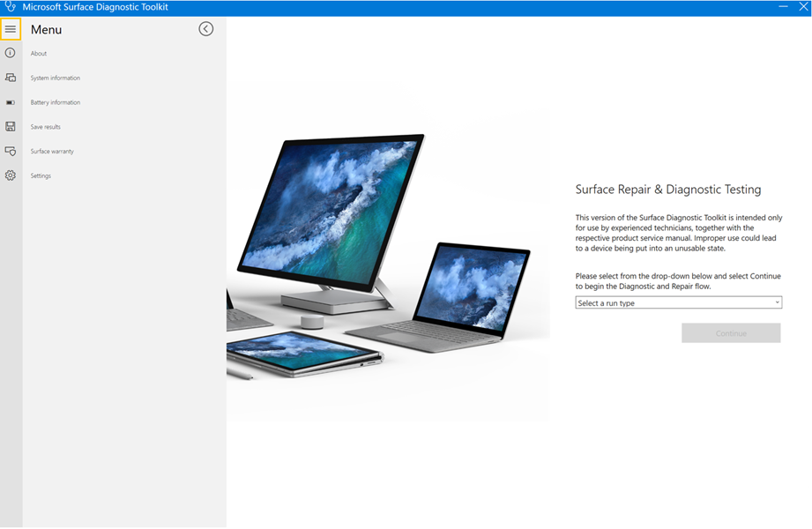
Task: Click the System information icon
Action: coord(11,78)
